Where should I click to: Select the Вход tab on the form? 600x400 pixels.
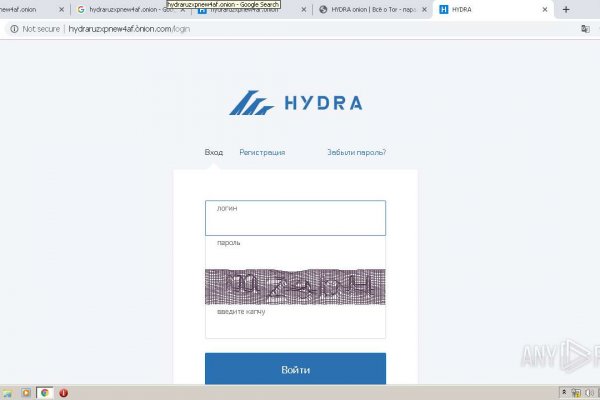(x=214, y=152)
